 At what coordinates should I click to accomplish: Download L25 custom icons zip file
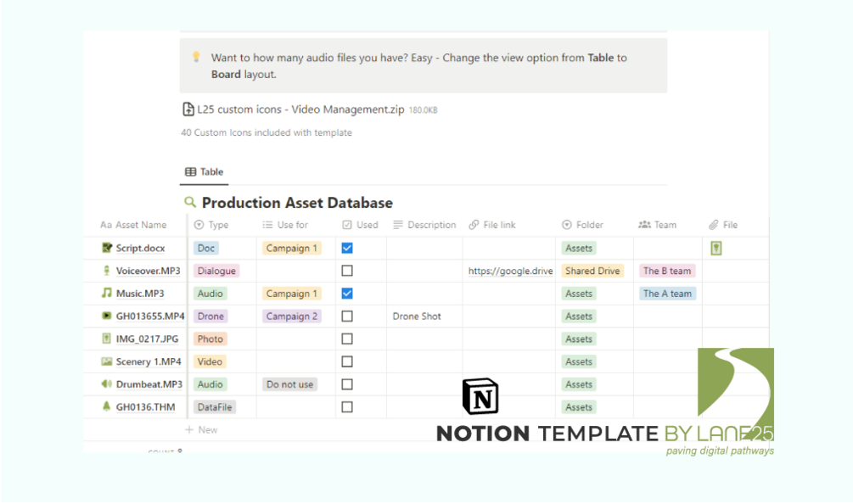click(310, 109)
